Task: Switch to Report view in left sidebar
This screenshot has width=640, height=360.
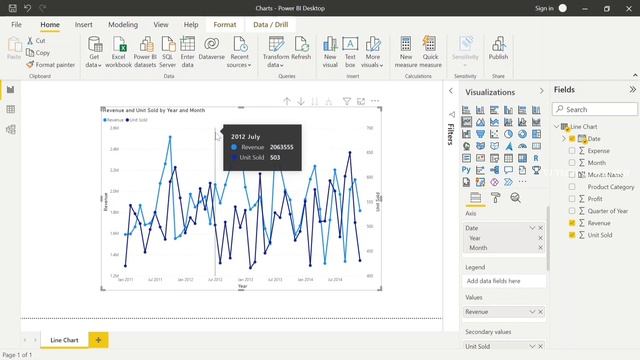Action: (11, 89)
